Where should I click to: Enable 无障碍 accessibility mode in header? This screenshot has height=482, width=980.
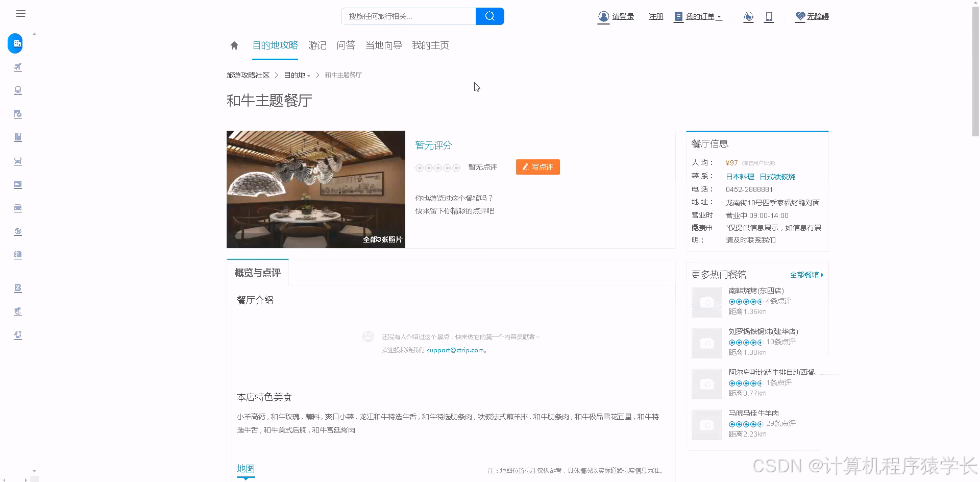coord(811,16)
